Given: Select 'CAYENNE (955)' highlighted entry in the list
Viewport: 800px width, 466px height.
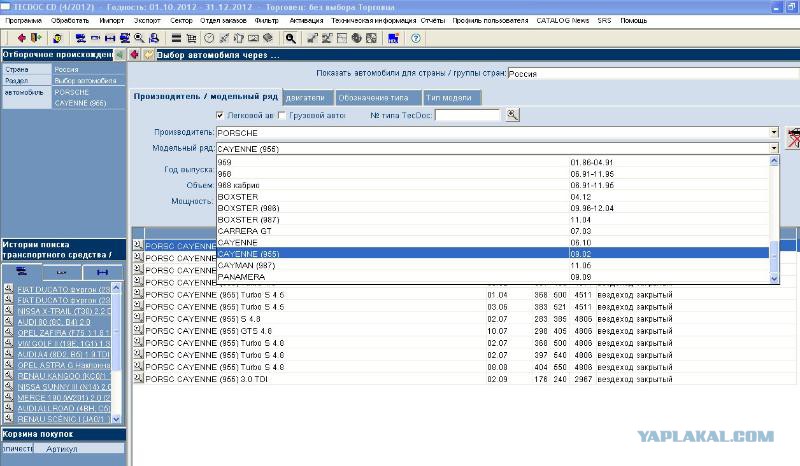Looking at the screenshot, I should click(x=493, y=254).
